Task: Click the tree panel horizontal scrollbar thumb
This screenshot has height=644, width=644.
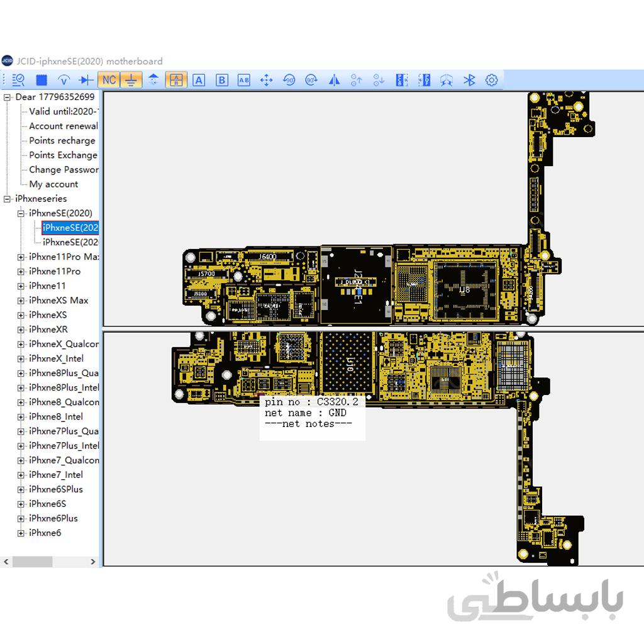Action: point(33,562)
